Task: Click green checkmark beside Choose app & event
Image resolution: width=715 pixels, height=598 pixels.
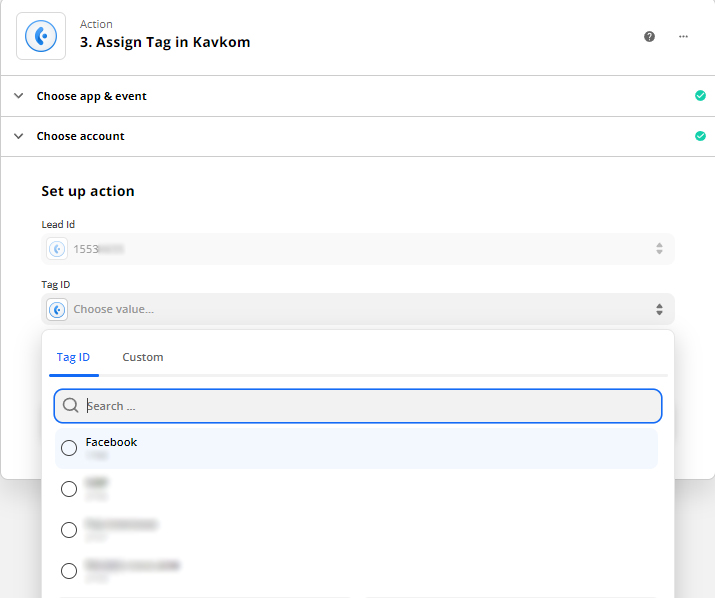Action: pyautogui.click(x=700, y=96)
